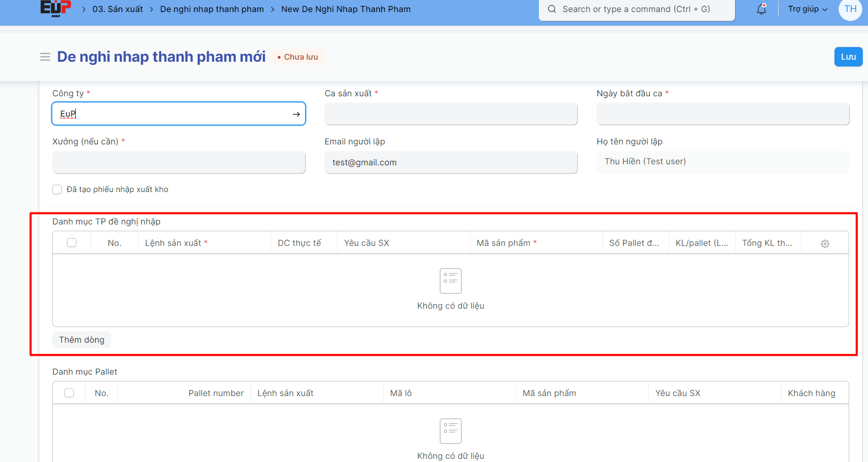Click the Email người lập field
The image size is (868, 462).
tap(450, 163)
